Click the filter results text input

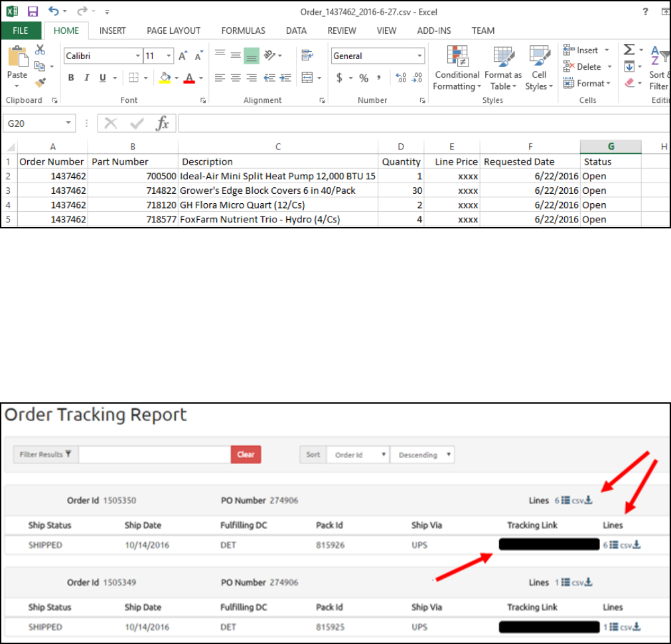[x=155, y=454]
